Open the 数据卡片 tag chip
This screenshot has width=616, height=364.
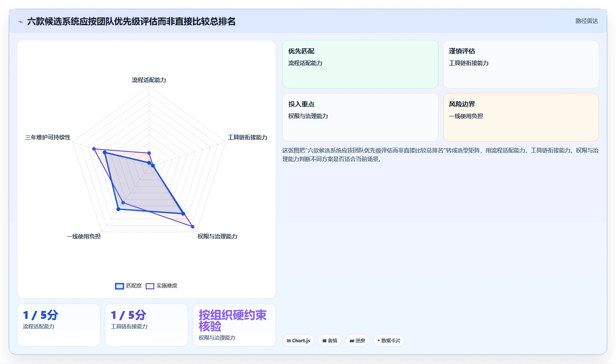[389, 341]
